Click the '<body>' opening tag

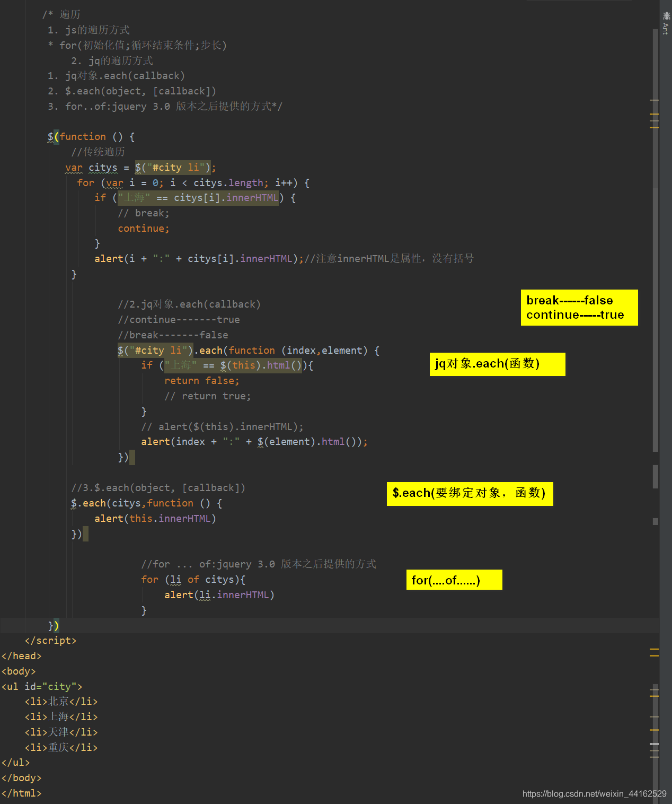(19, 671)
